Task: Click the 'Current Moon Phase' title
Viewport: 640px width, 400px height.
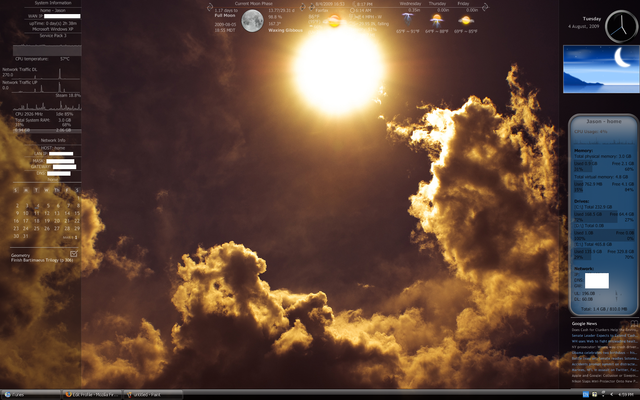Action: [253, 4]
